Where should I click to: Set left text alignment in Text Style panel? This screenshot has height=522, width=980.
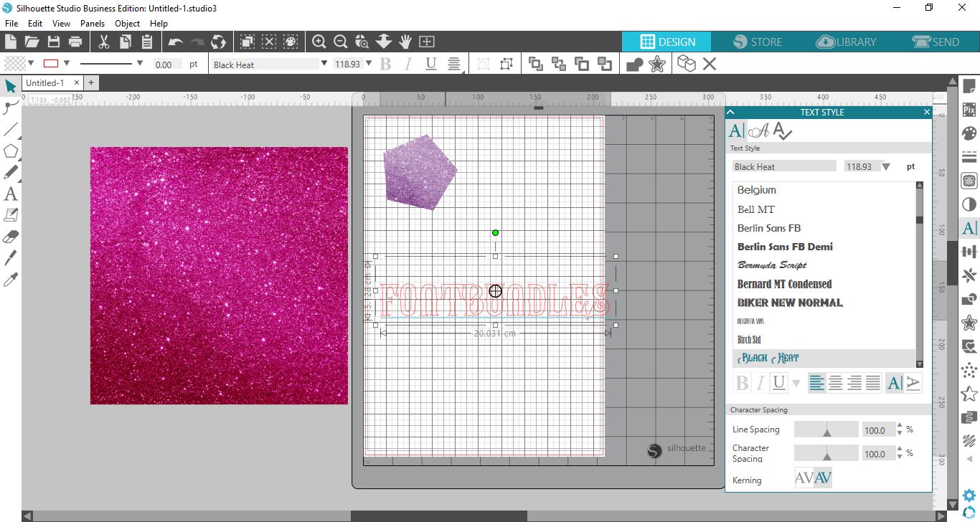817,383
